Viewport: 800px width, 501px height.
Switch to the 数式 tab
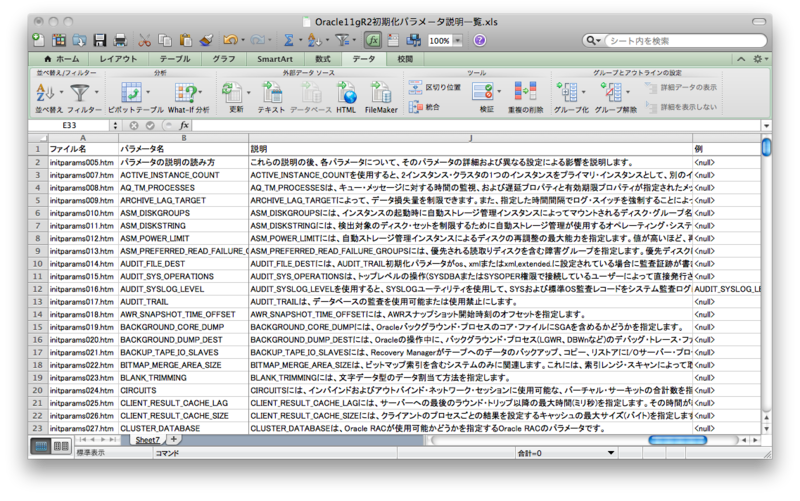(x=322, y=59)
